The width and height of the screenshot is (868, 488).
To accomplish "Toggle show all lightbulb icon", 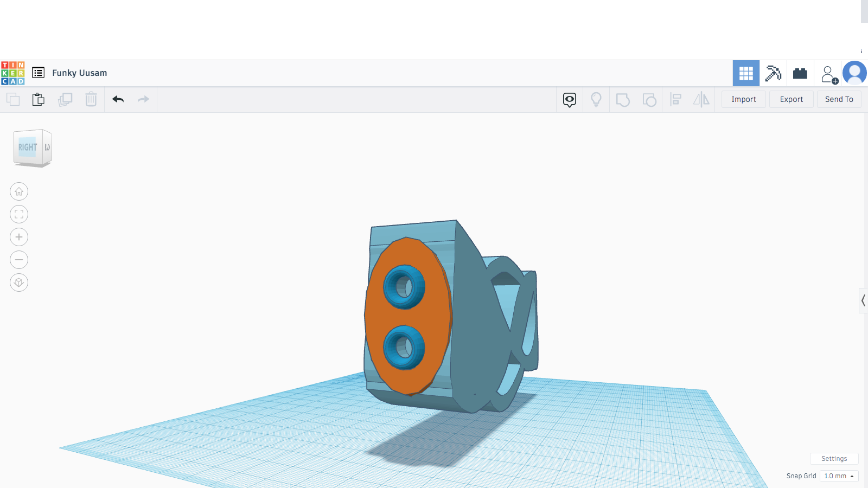I will pos(596,99).
